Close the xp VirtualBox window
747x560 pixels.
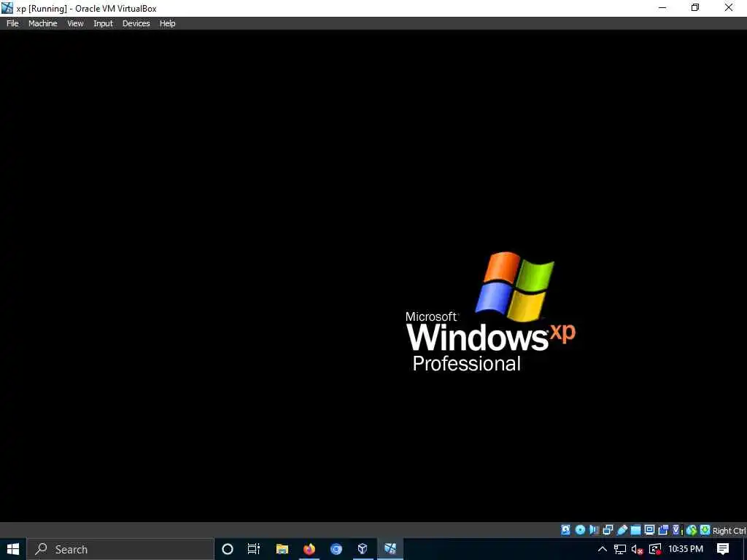(729, 7)
